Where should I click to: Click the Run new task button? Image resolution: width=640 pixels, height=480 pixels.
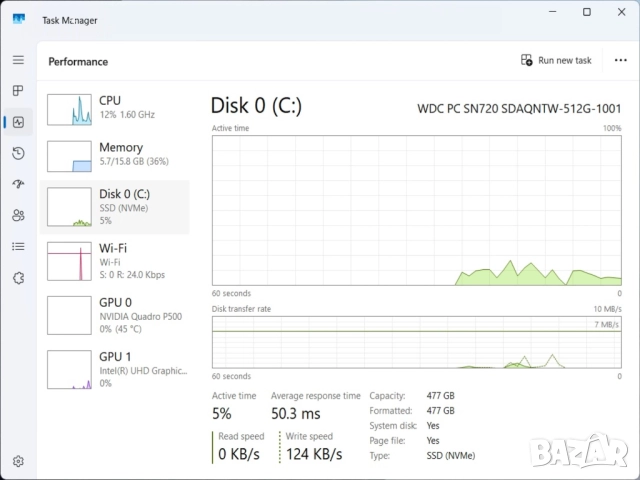pyautogui.click(x=556, y=60)
